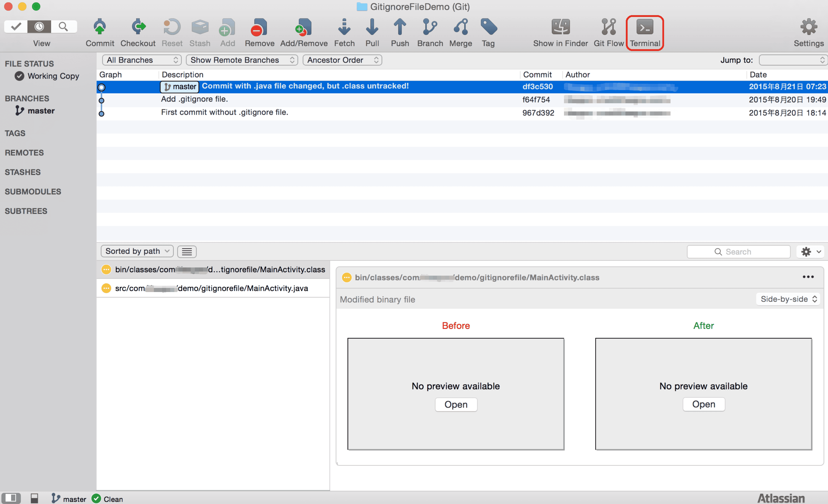Click the Tag toolbar icon
828x504 pixels.
point(489,27)
